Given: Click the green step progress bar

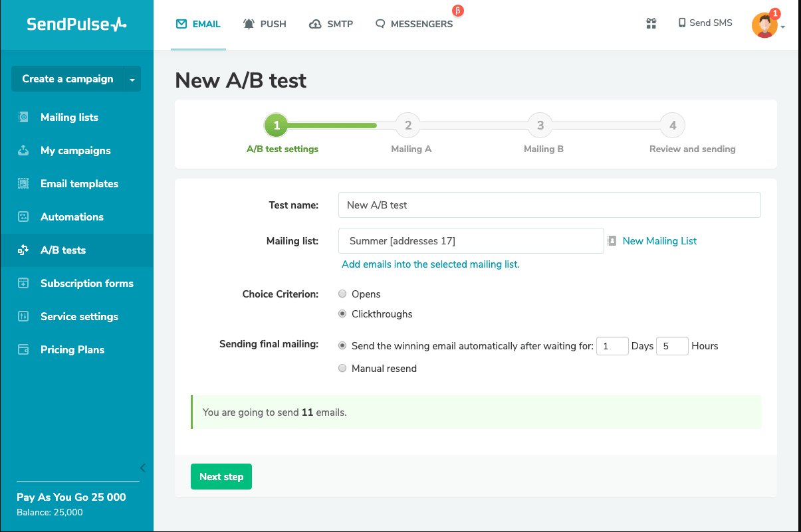Looking at the screenshot, I should (x=332, y=125).
